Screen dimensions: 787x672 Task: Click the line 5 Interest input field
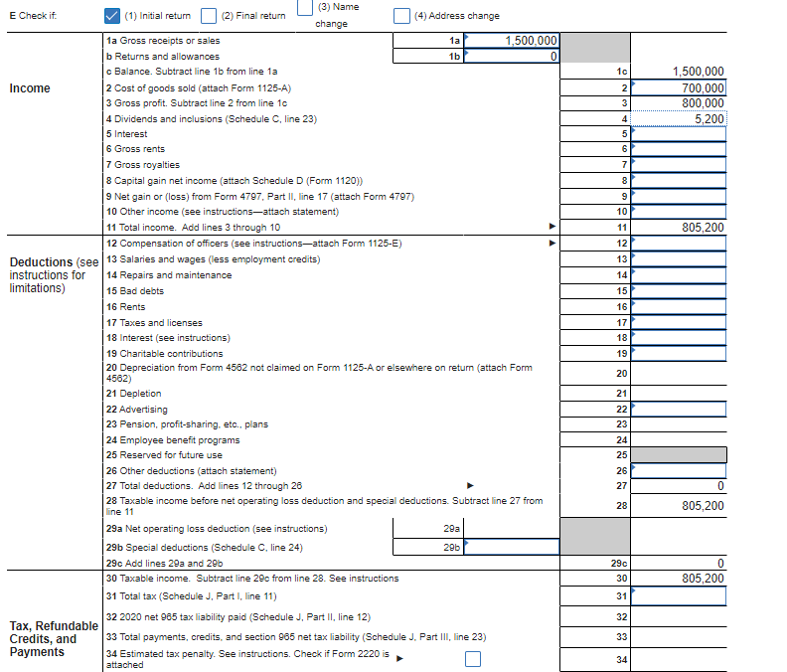pos(678,134)
